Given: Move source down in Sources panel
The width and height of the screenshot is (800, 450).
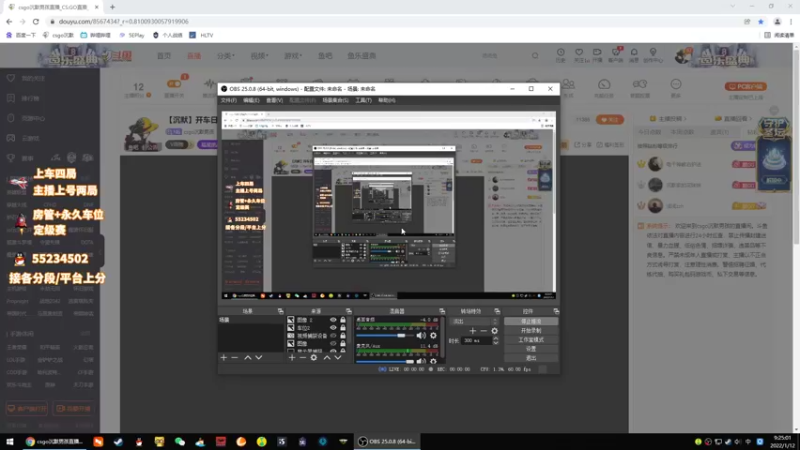Looking at the screenshot, I should 338,358.
